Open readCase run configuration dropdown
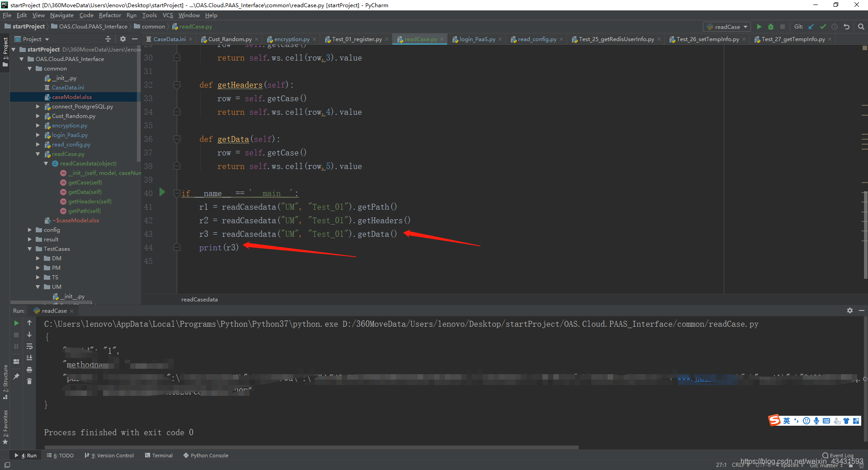868x470 pixels. [727, 27]
